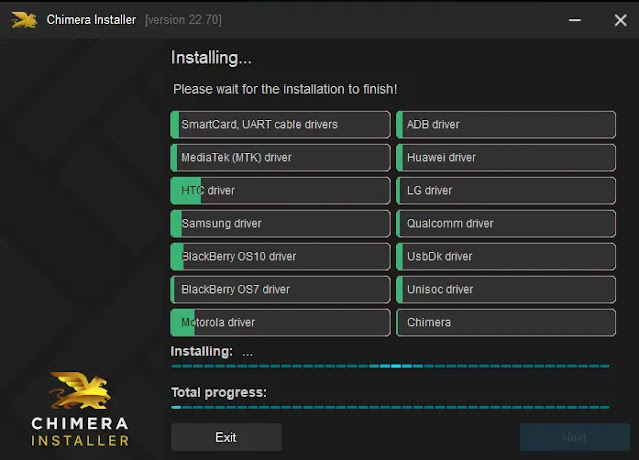Select the Chimera item in the list
Viewport: 639px width, 460px height.
506,323
